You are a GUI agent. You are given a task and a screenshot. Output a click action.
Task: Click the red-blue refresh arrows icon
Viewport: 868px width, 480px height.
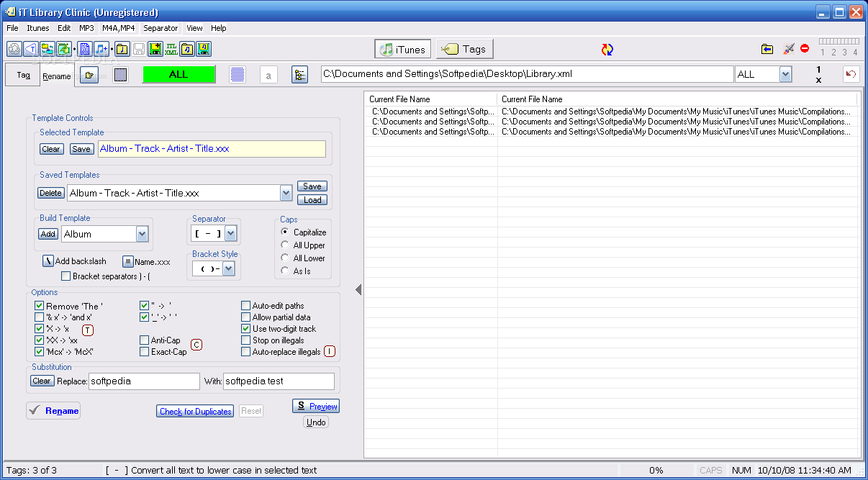pos(608,49)
